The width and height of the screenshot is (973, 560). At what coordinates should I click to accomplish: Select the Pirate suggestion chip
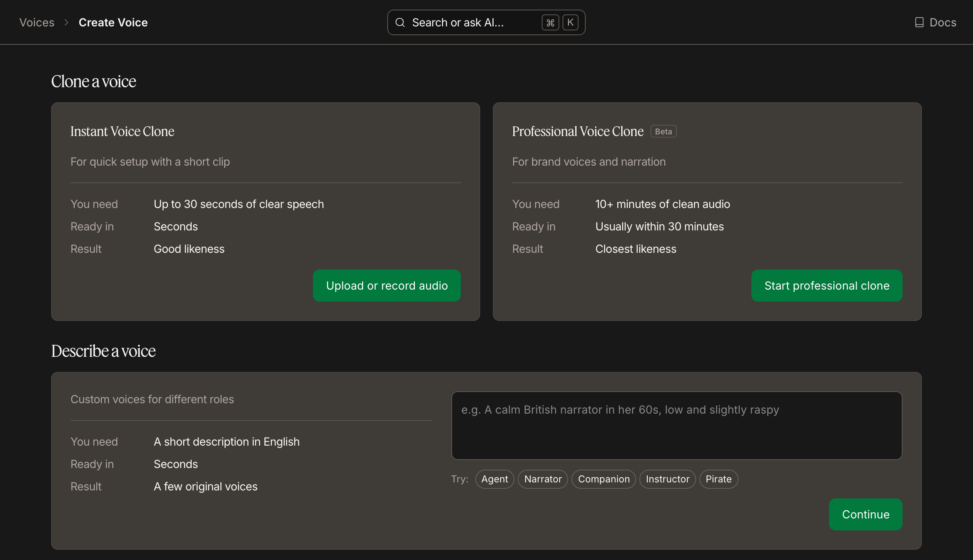[x=719, y=479]
